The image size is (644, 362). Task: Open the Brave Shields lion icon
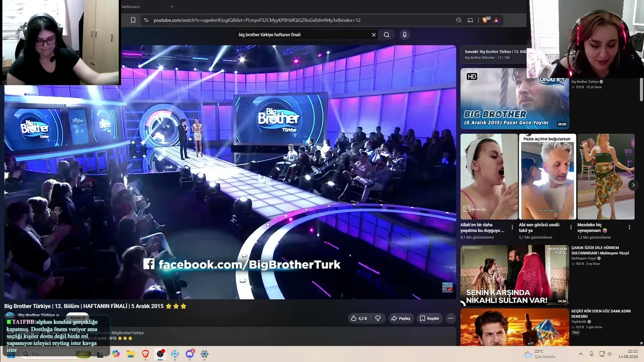tap(485, 20)
